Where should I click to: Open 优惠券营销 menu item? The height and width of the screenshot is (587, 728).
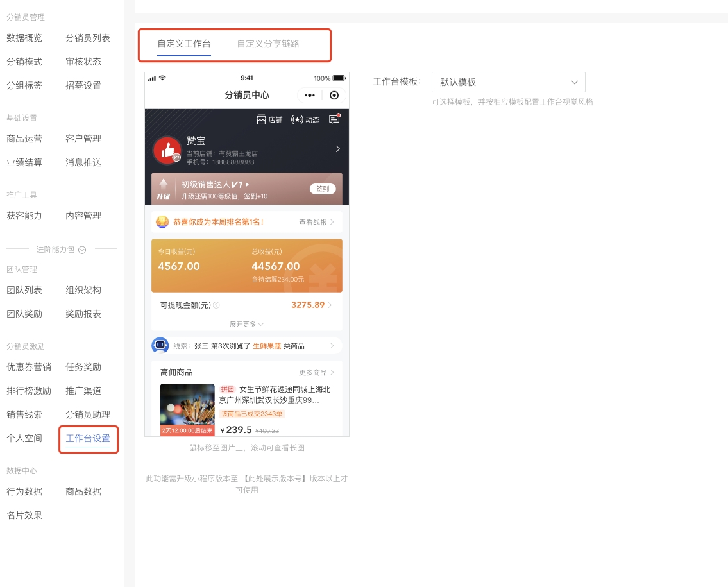29,368
